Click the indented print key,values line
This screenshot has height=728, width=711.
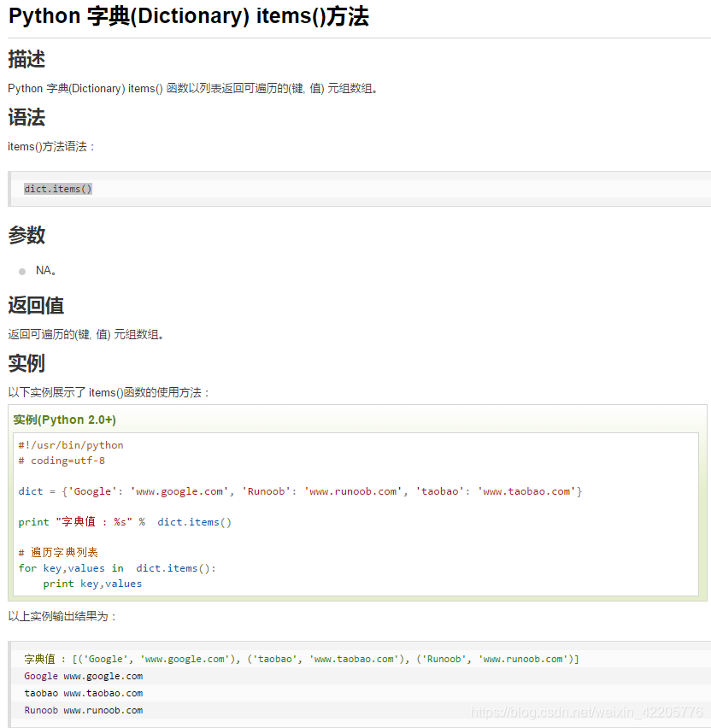point(92,584)
